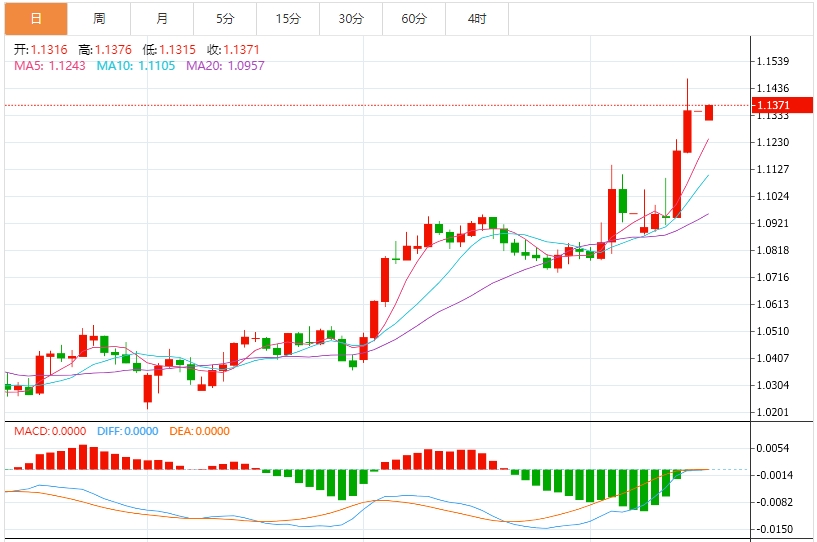Open the 30分 timeframe tab
The height and width of the screenshot is (542, 817).
coord(351,19)
